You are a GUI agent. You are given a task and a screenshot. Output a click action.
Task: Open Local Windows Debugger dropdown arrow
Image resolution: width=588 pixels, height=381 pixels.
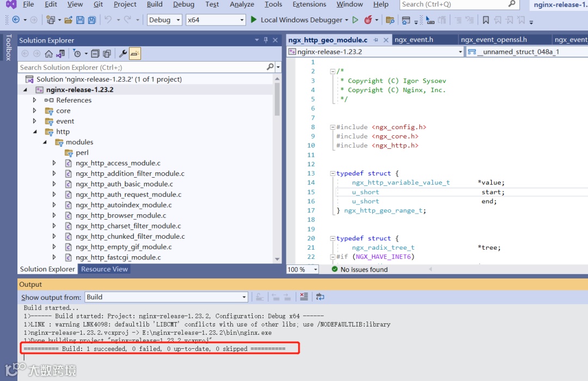(346, 20)
